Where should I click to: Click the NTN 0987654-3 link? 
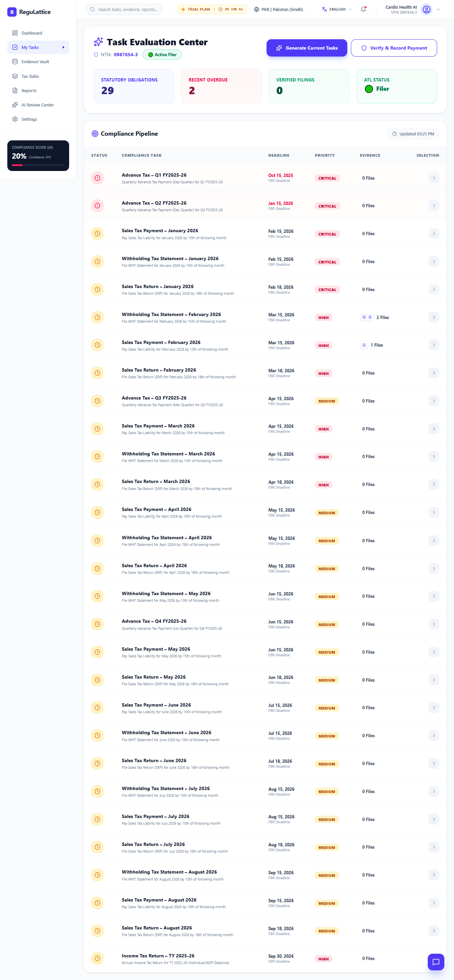pos(126,55)
